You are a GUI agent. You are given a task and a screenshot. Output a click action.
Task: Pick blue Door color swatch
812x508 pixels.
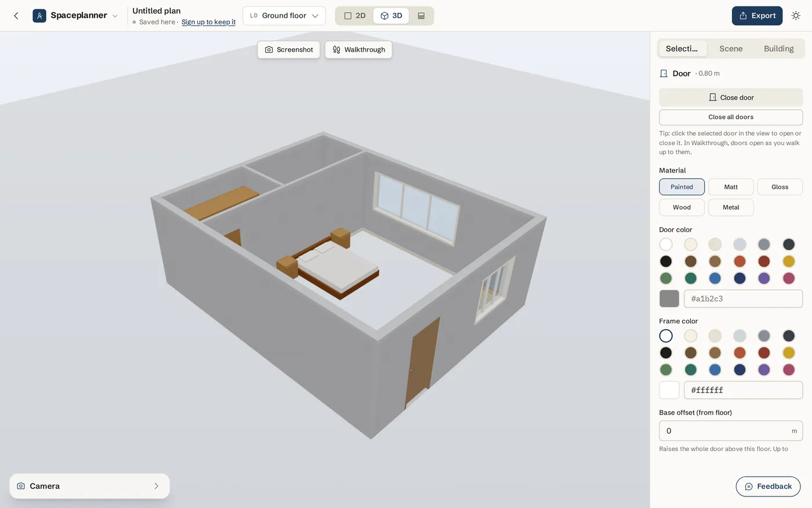pos(715,278)
